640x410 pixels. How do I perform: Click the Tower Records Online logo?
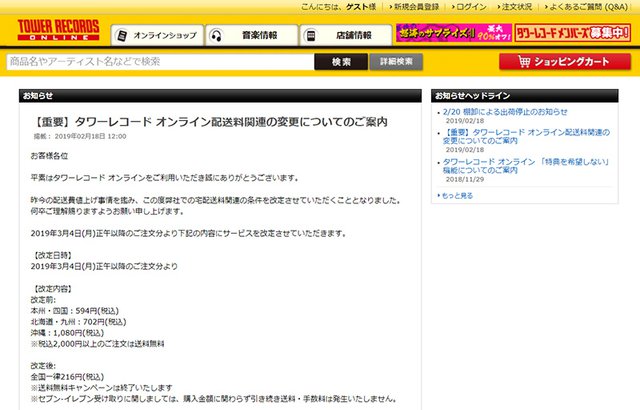pos(58,30)
